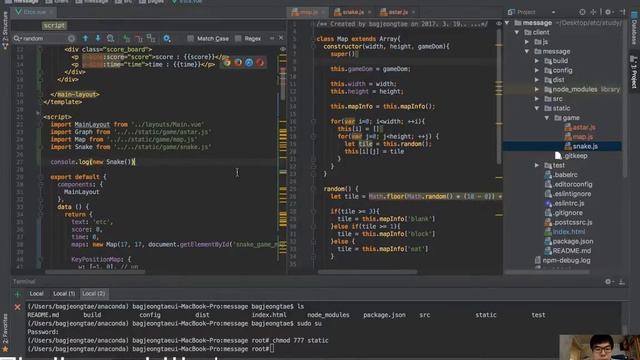Viewport: 640px width, 360px height.
Task: Expand the config folder
Action: click(537, 70)
